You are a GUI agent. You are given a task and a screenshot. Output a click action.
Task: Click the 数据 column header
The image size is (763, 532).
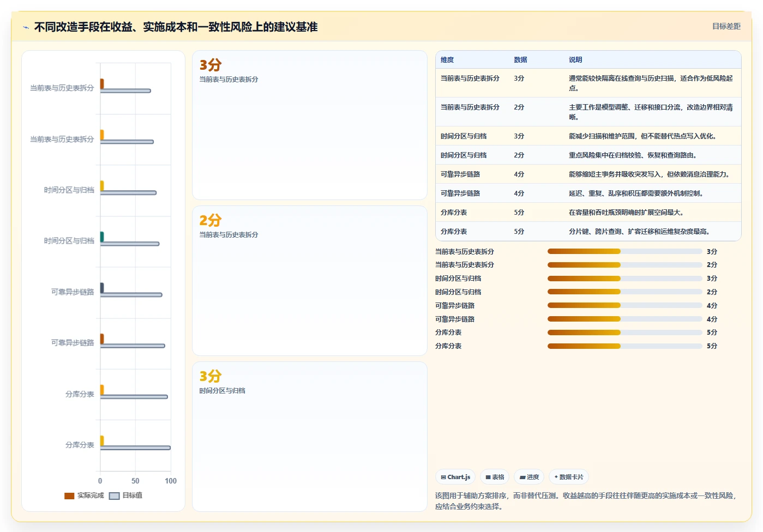[x=520, y=60]
